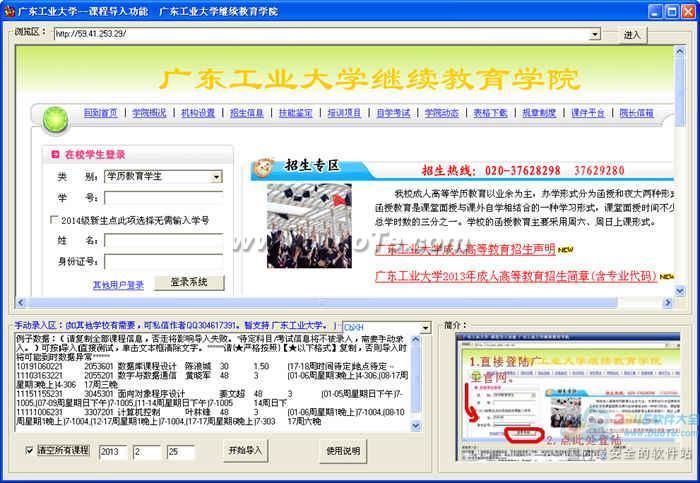
Task: Click the pink icon before 在校学生登录
Action: [55, 154]
